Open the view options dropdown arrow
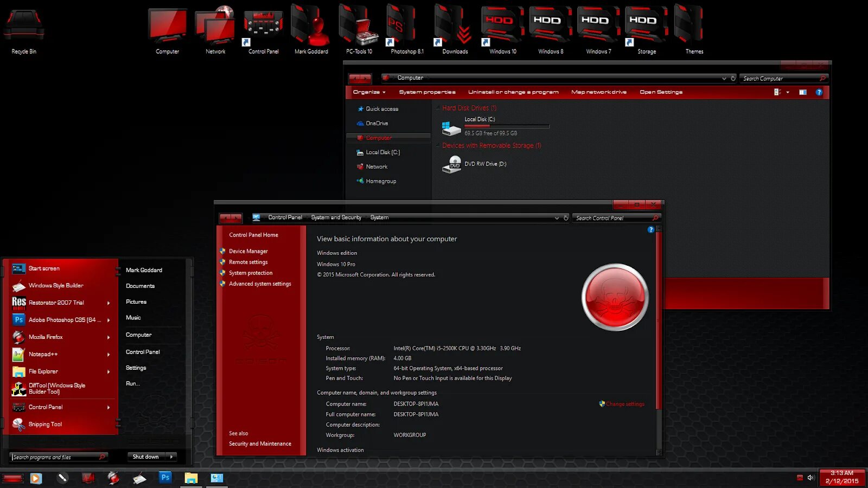The image size is (868, 488). 788,92
